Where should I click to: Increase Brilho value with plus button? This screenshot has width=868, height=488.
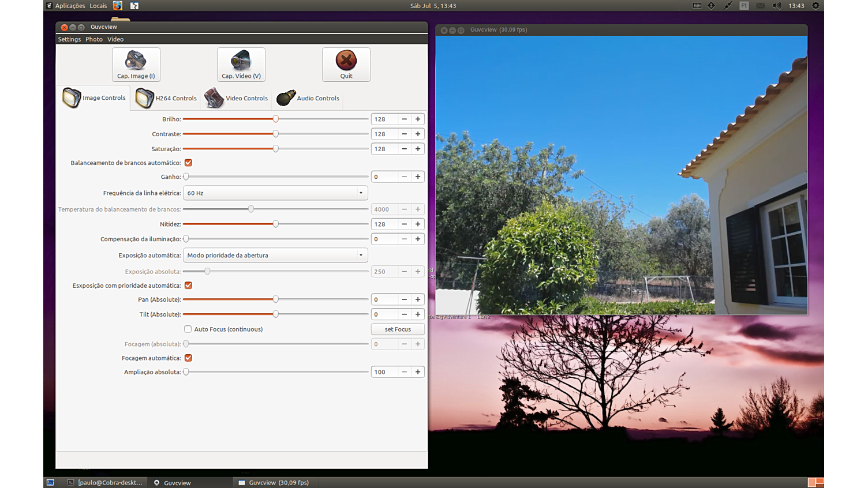(418, 119)
